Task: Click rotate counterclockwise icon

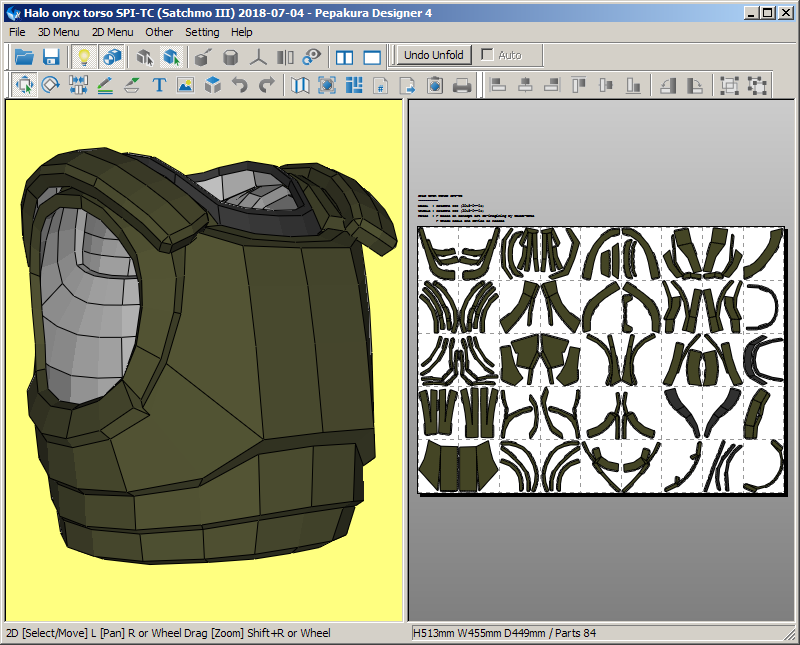Action: [668, 85]
